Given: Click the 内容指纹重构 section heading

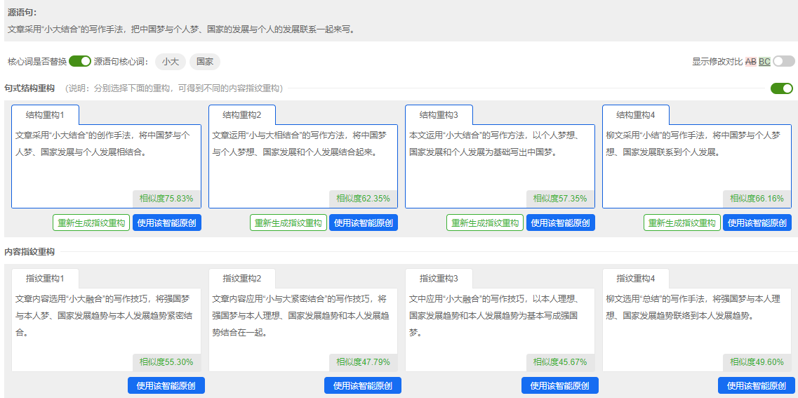Looking at the screenshot, I should click(x=29, y=252).
